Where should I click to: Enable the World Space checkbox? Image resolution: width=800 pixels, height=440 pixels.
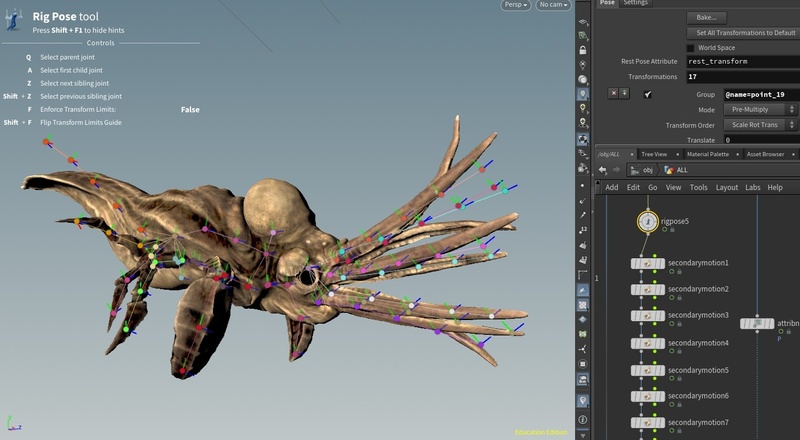(x=691, y=47)
